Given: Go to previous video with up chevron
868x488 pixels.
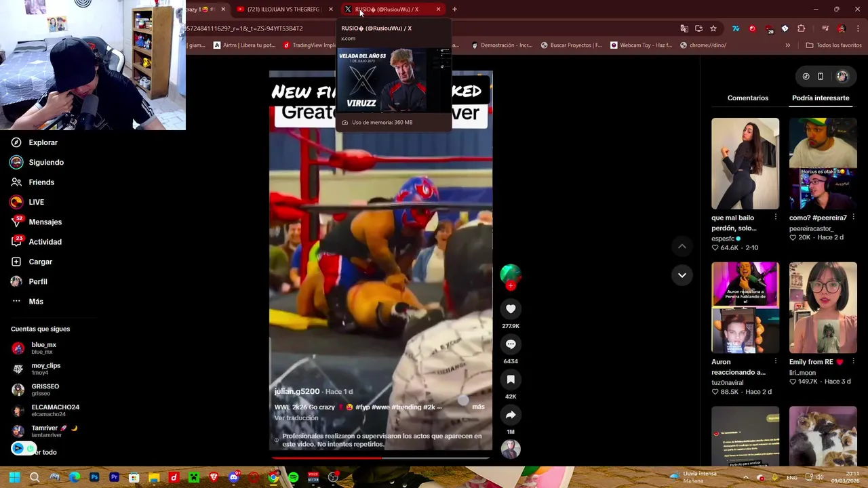Looking at the screenshot, I should point(682,247).
